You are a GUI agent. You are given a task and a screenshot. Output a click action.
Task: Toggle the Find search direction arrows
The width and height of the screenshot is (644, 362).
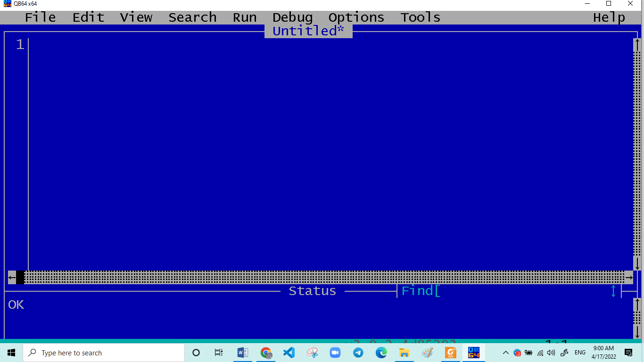pos(613,291)
